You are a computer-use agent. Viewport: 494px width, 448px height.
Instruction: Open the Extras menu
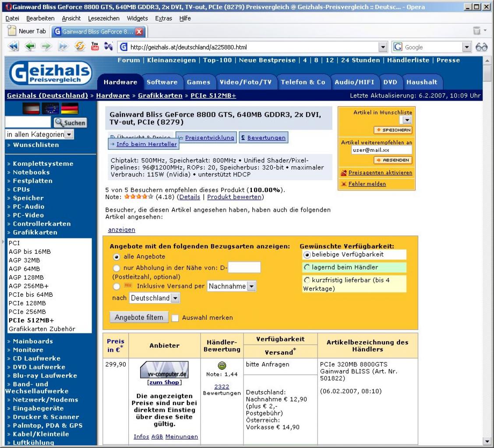[x=163, y=18]
